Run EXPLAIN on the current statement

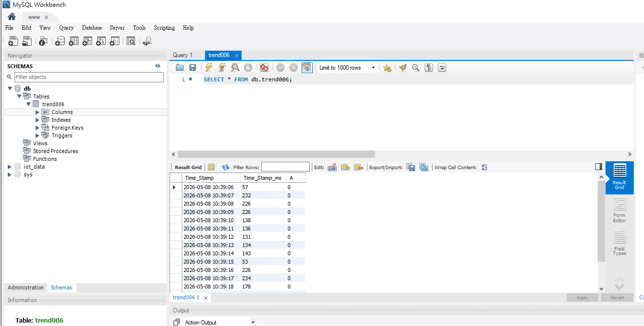click(235, 68)
